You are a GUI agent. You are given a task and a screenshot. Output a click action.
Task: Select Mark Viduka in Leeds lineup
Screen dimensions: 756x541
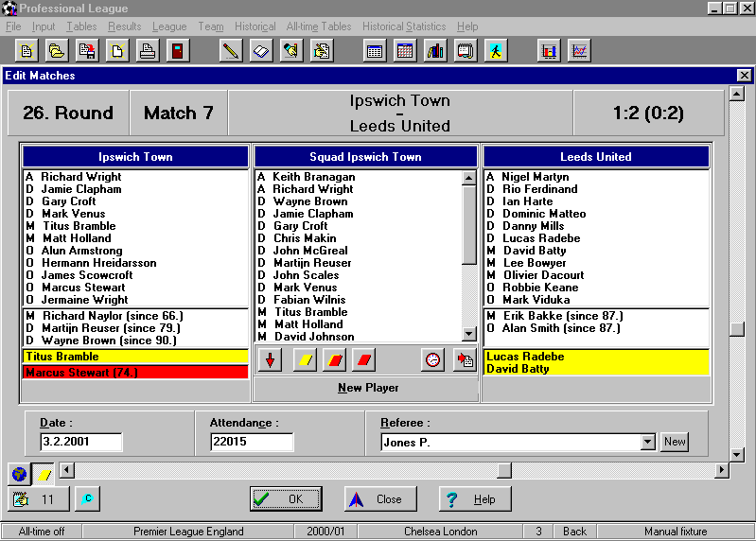click(x=596, y=300)
